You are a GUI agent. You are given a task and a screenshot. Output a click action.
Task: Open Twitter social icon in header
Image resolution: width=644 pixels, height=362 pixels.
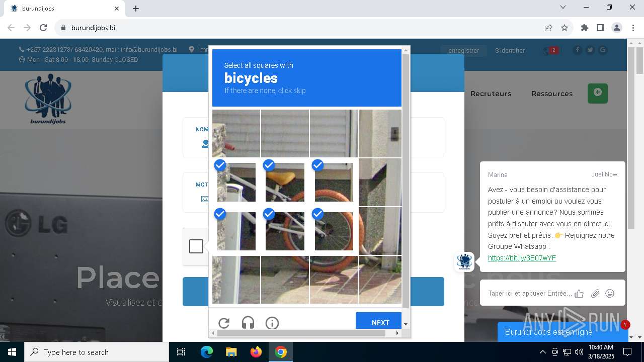point(590,50)
